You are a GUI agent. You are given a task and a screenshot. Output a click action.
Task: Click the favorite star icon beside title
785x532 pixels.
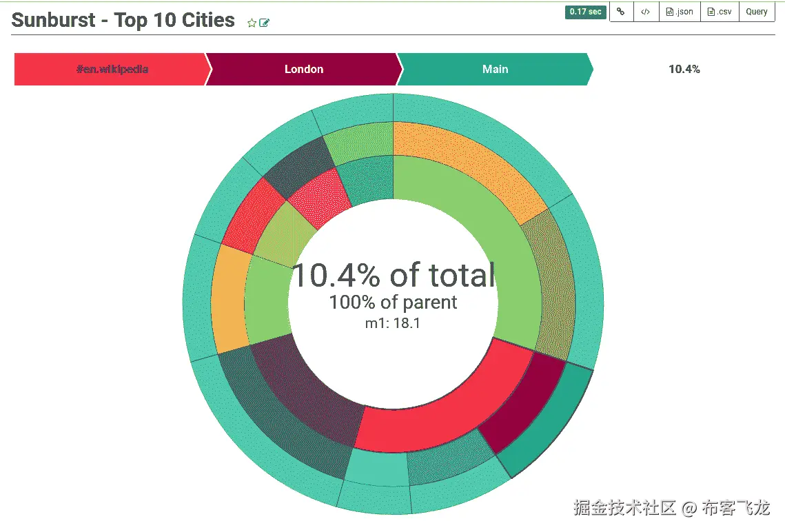[252, 23]
